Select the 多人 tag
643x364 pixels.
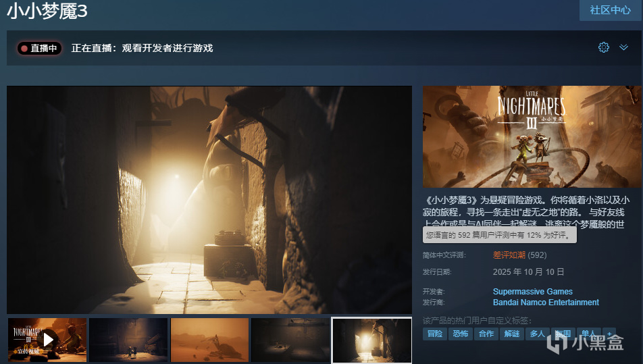coord(537,334)
